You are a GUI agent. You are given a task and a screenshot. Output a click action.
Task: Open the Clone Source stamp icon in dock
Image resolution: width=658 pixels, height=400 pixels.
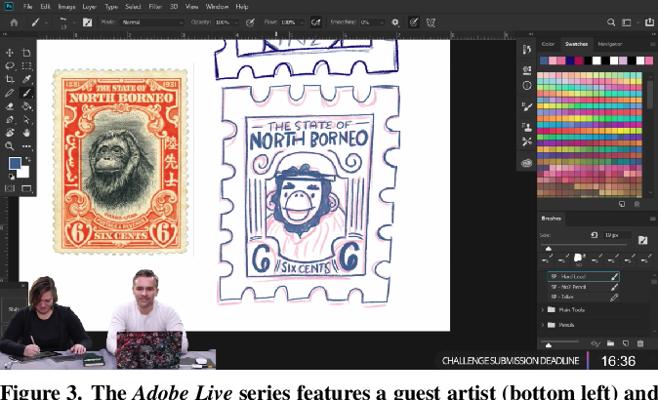pos(527,126)
